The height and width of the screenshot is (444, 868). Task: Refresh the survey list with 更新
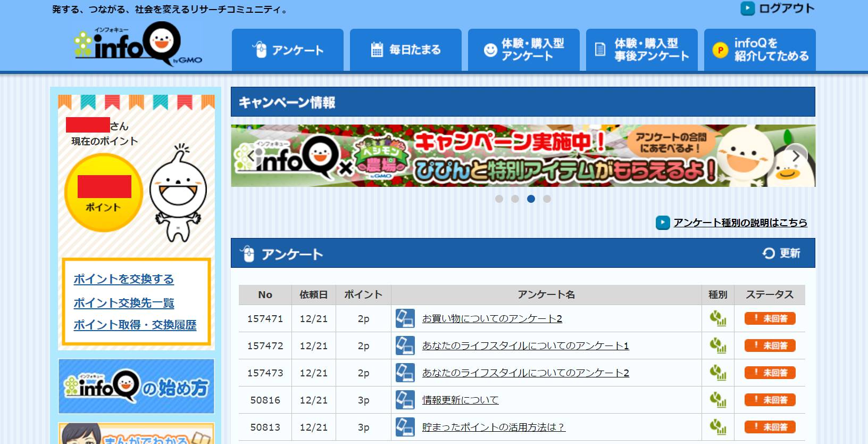tap(781, 253)
